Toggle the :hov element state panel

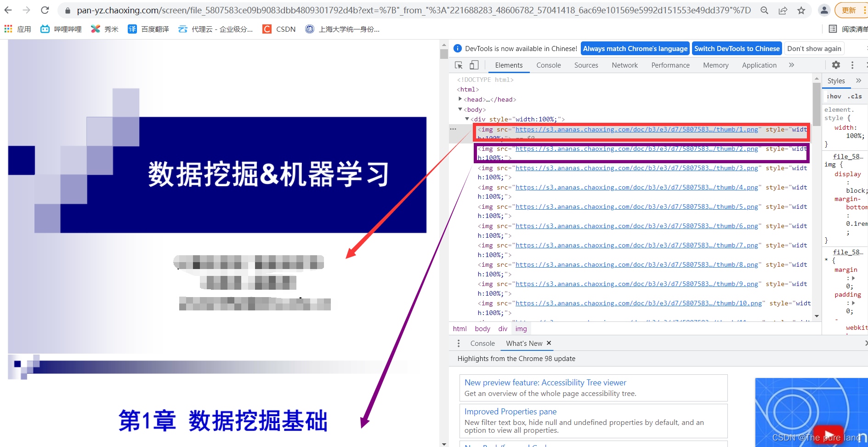tap(834, 96)
